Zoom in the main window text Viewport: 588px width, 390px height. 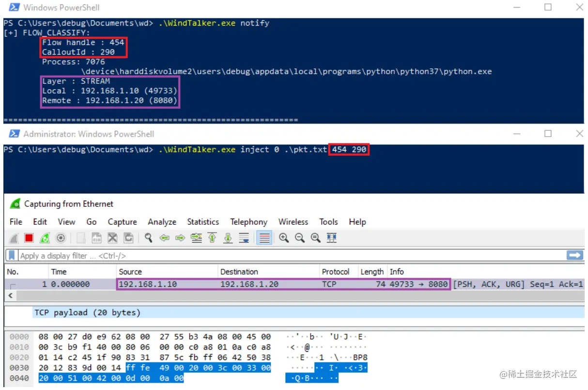284,238
